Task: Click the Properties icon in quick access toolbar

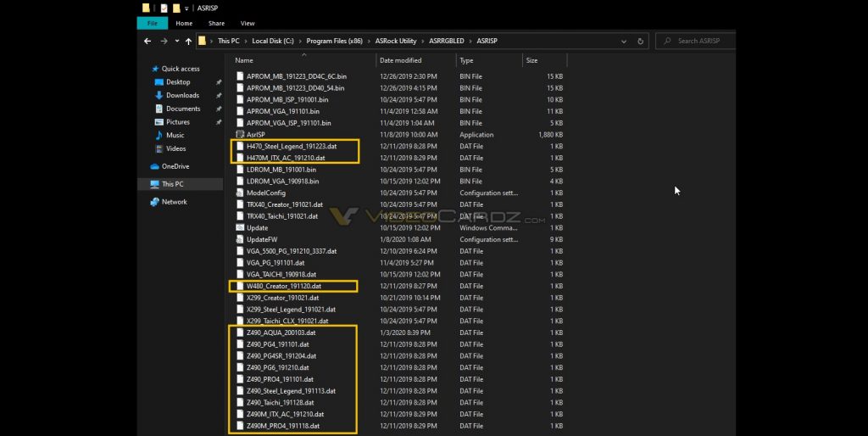Action: tap(163, 8)
